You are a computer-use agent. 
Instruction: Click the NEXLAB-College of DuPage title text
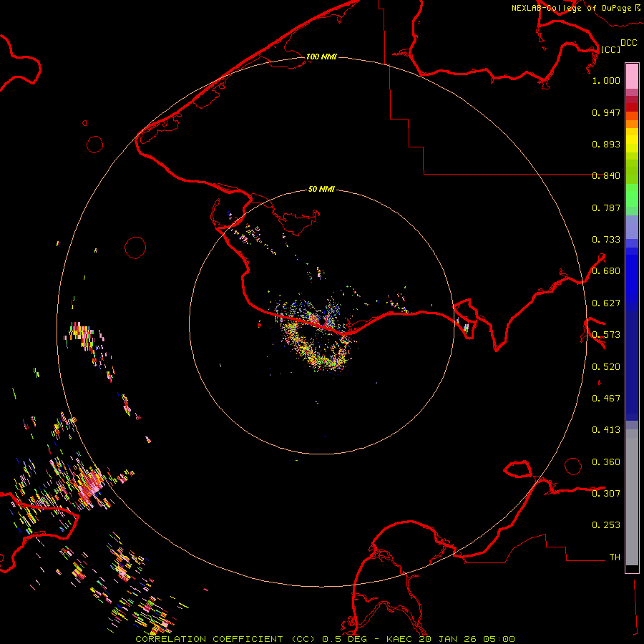coord(571,8)
